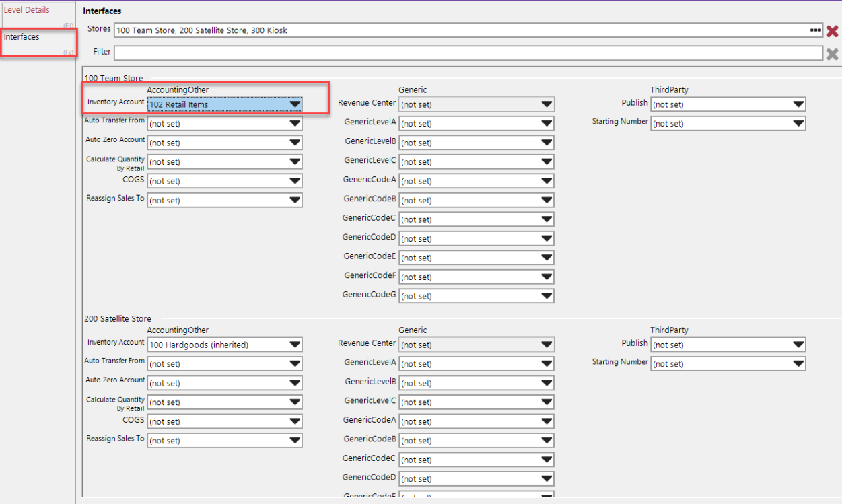Open 200 Satellite Store GenericCodeA dropdown

tap(477, 421)
